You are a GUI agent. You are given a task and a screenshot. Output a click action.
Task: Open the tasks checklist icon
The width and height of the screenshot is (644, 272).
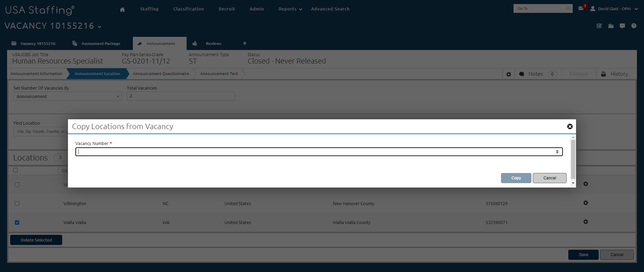coord(599,26)
